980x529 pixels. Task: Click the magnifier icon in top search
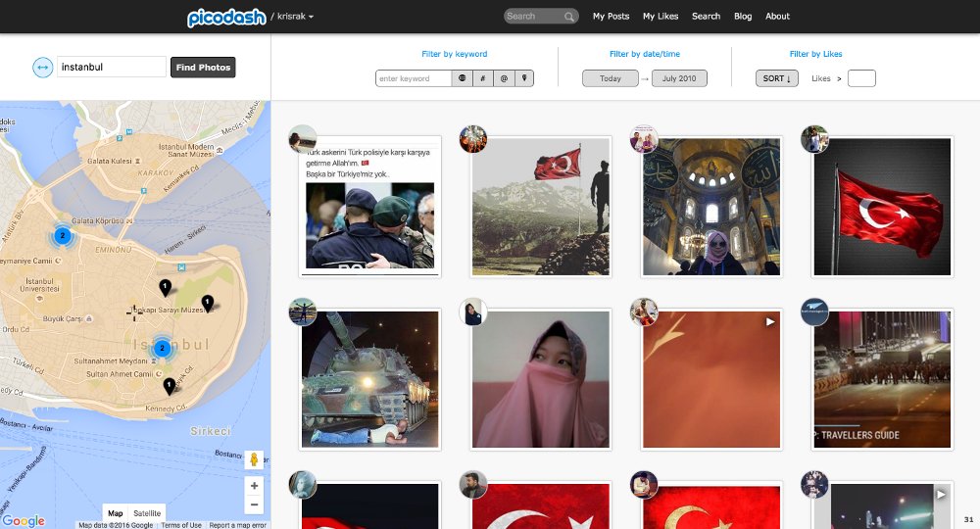click(x=568, y=17)
